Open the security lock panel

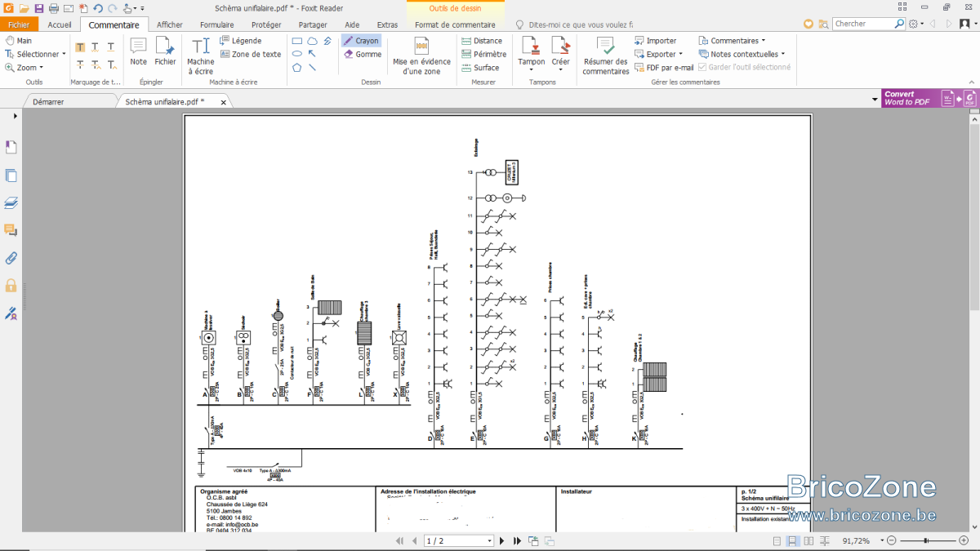coord(11,285)
